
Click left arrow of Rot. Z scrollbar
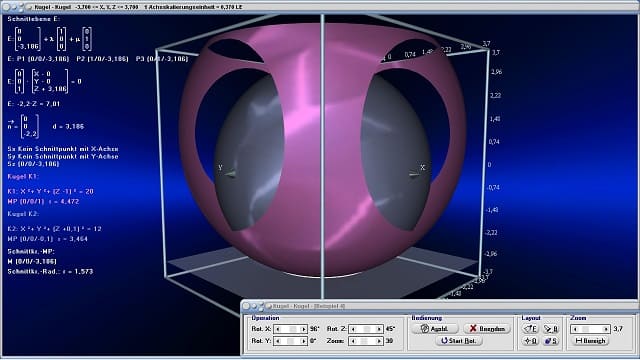click(353, 329)
